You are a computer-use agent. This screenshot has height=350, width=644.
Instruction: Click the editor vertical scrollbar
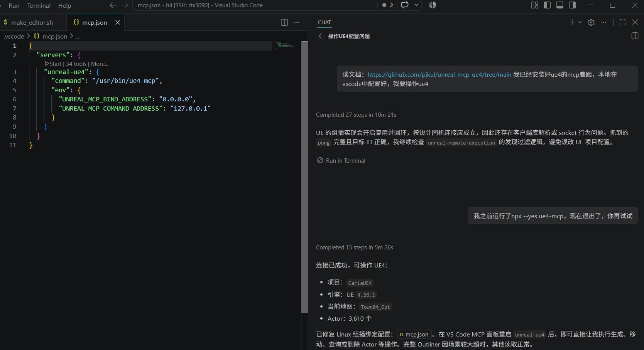304,177
